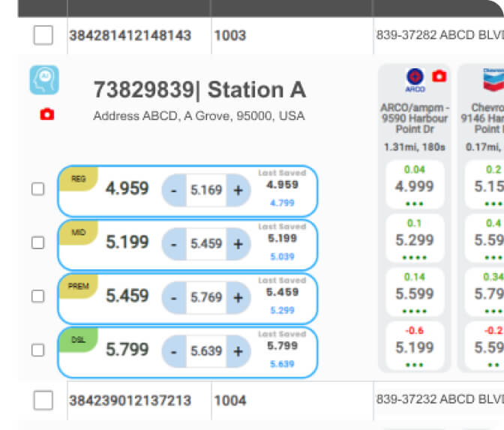
Task: Click the Last Saved 5.459 value in PREM row
Action: pos(282,293)
